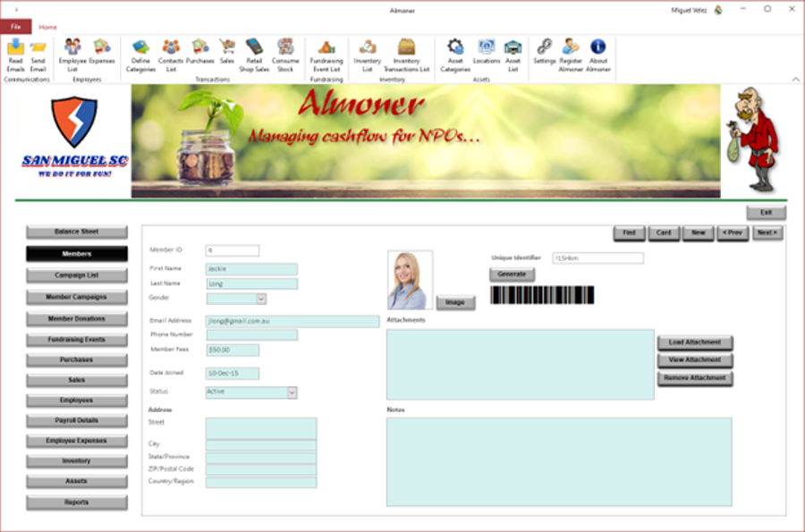This screenshot has height=532, width=805.
Task: Open Fundraising Events from the sidebar
Action: (77, 340)
